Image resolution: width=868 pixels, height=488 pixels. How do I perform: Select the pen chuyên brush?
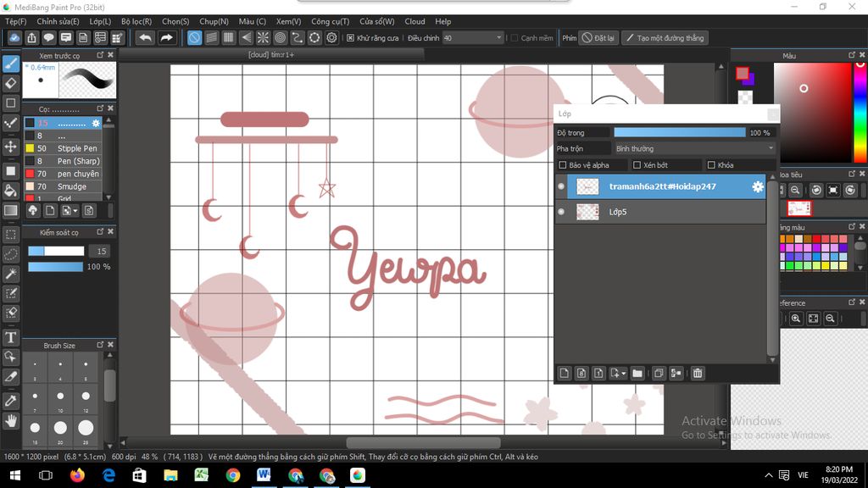click(x=63, y=174)
